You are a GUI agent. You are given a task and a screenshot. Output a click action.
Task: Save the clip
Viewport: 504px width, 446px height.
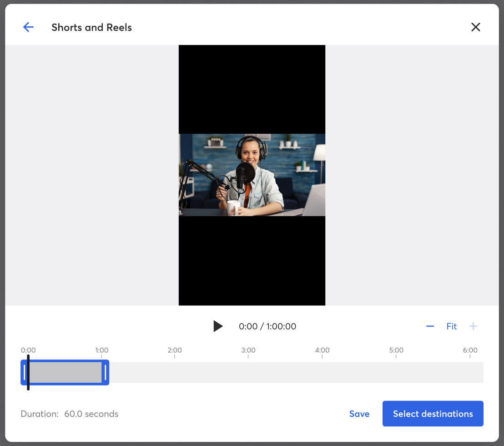click(359, 414)
